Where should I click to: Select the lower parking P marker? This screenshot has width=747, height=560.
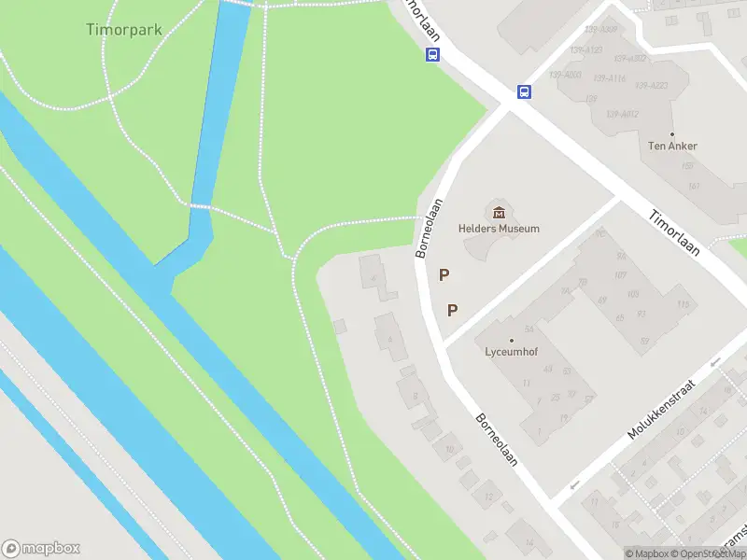453,311
